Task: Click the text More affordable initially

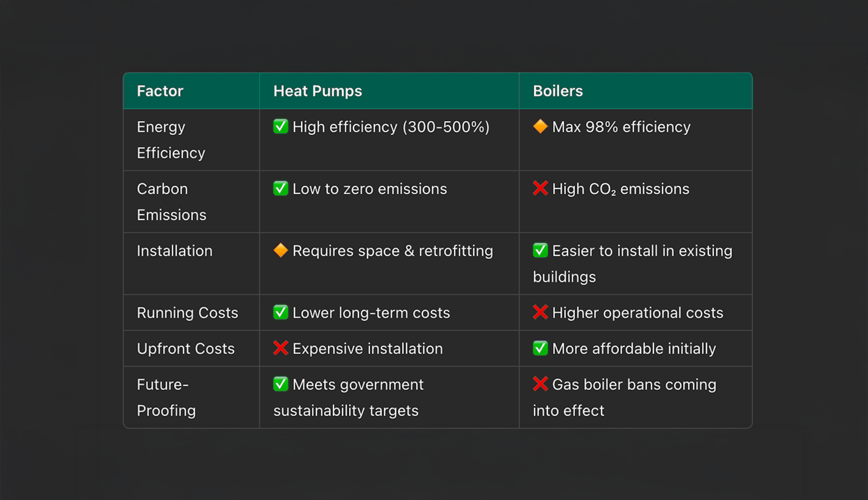Action: [x=634, y=348]
